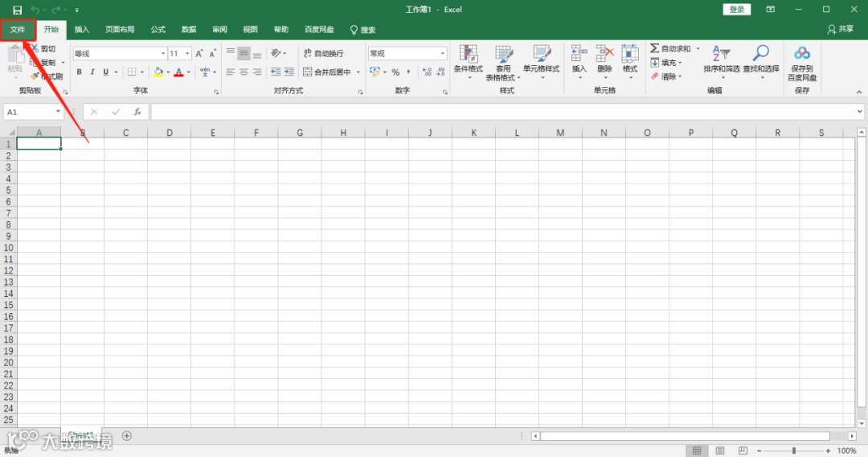This screenshot has height=457, width=868.
Task: Click the accounting number format icon
Action: pos(375,72)
